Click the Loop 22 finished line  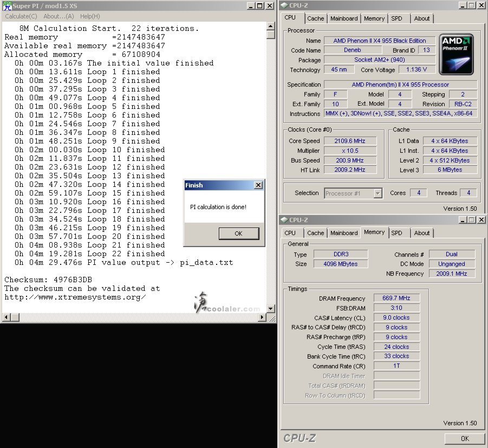click(x=89, y=254)
